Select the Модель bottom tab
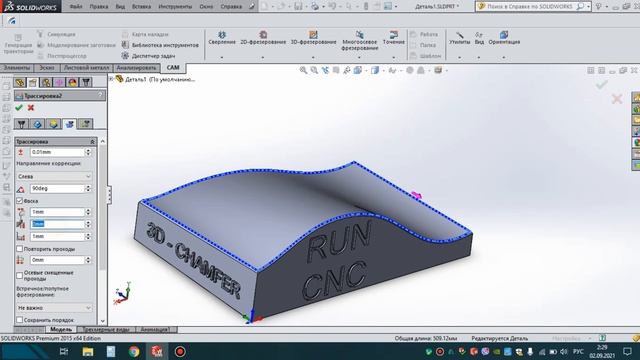The height and width of the screenshot is (360, 640). pos(61,329)
